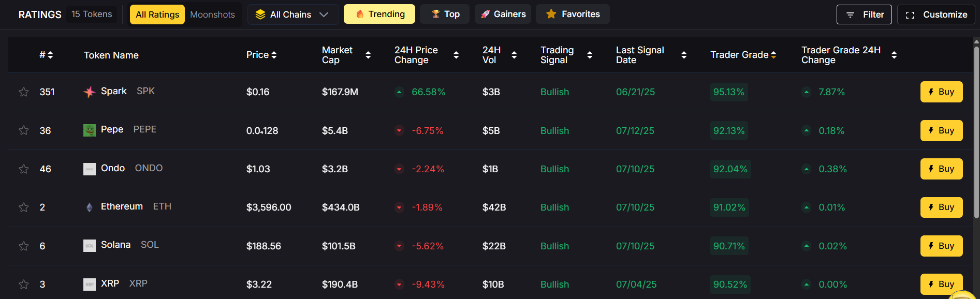Click Solana trader grade 90.71% badge
980x299 pixels.
(x=729, y=246)
